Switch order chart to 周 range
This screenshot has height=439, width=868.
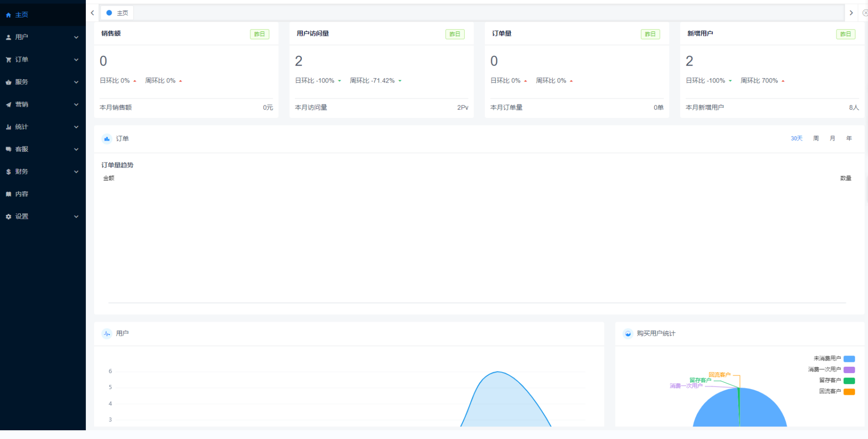pos(816,139)
